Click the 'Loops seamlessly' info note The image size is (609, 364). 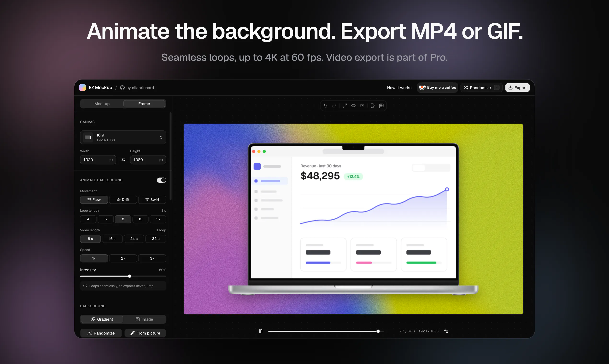click(123, 286)
